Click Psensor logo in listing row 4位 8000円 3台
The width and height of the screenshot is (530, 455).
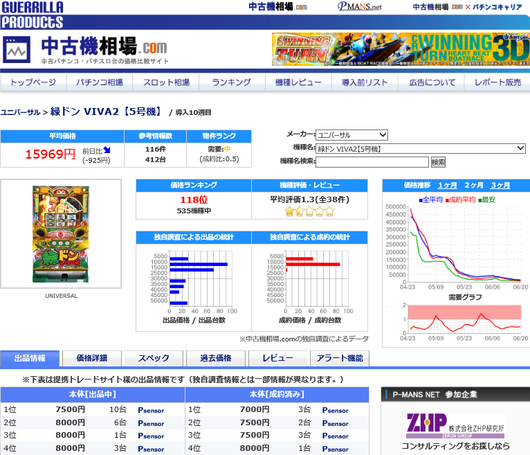(151, 449)
